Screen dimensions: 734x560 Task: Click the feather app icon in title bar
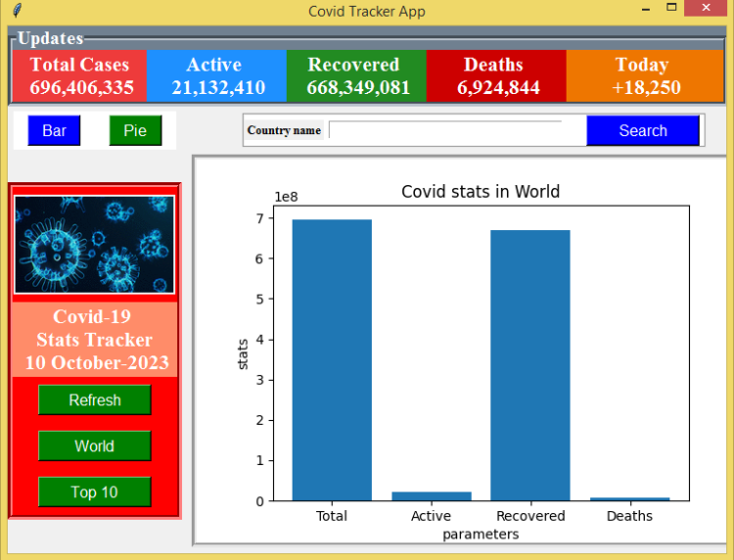pyautogui.click(x=18, y=10)
